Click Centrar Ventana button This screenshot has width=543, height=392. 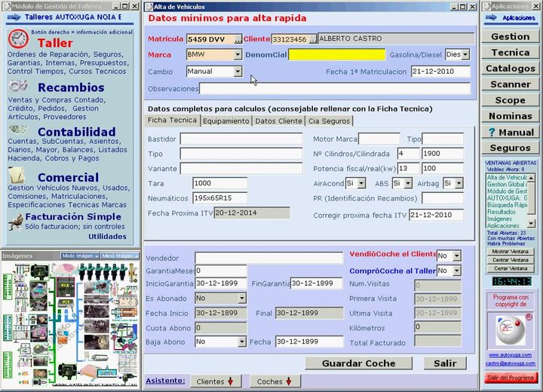click(x=510, y=260)
